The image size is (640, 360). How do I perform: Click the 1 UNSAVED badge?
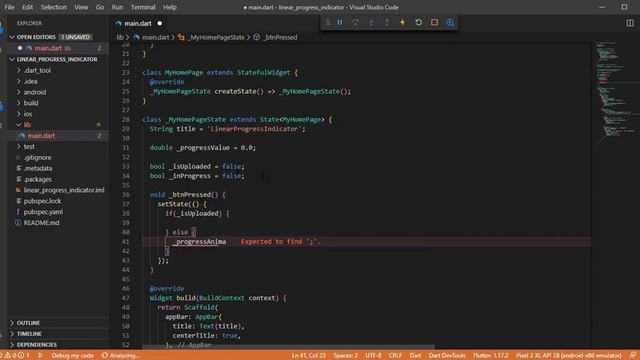76,37
